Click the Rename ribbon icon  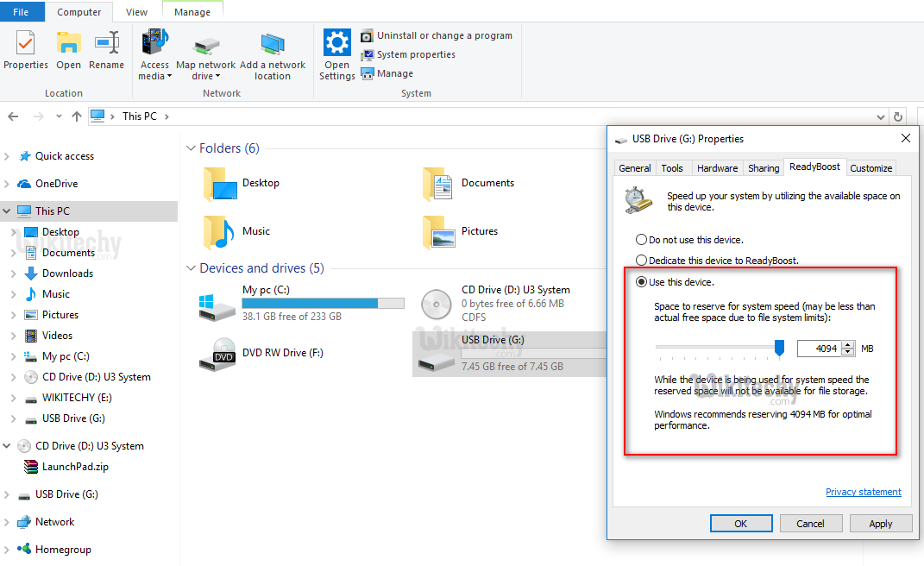click(107, 43)
